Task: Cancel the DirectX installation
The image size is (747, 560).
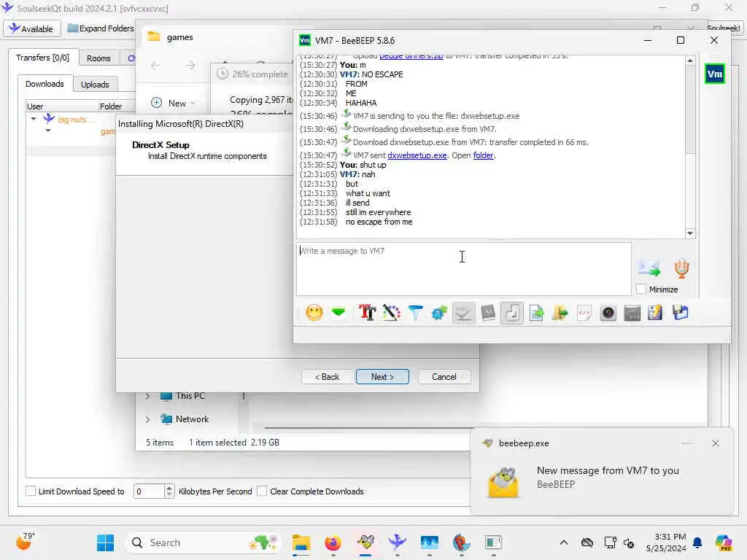Action: 444,377
